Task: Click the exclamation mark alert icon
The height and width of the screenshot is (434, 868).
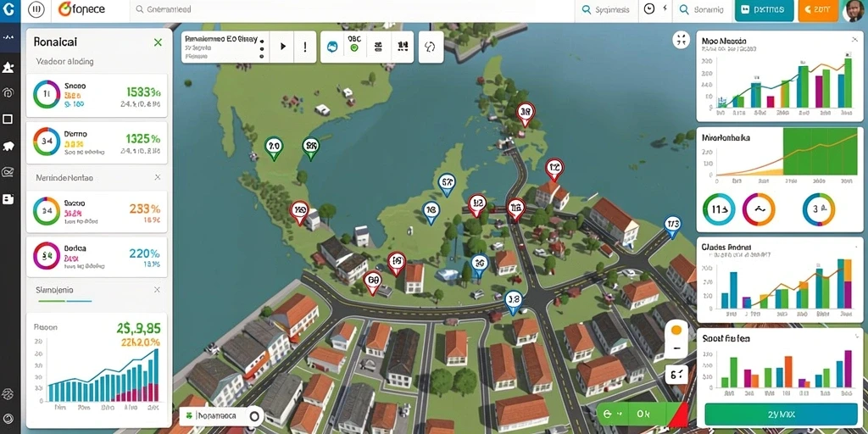Action: (x=305, y=47)
